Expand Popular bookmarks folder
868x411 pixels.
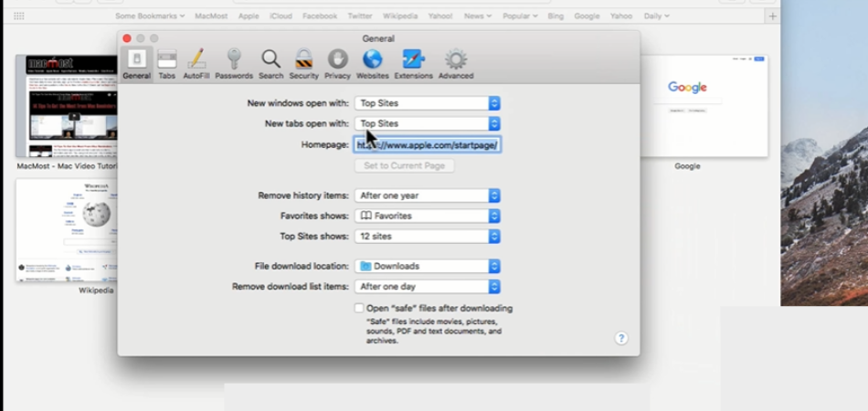520,16
